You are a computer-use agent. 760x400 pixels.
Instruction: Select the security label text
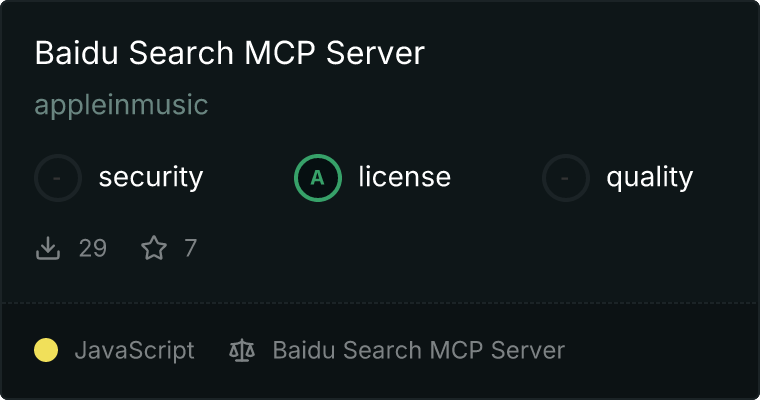point(151,177)
